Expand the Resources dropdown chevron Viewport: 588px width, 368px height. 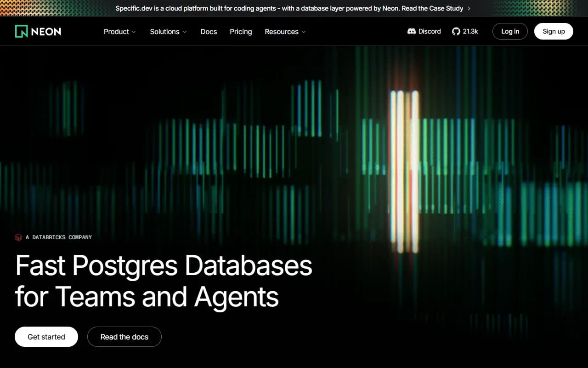(304, 32)
